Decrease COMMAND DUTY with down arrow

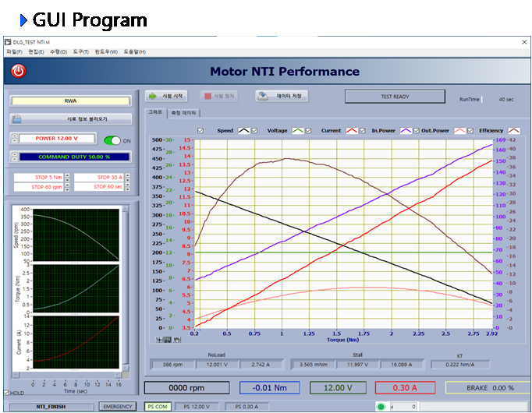coord(14,159)
